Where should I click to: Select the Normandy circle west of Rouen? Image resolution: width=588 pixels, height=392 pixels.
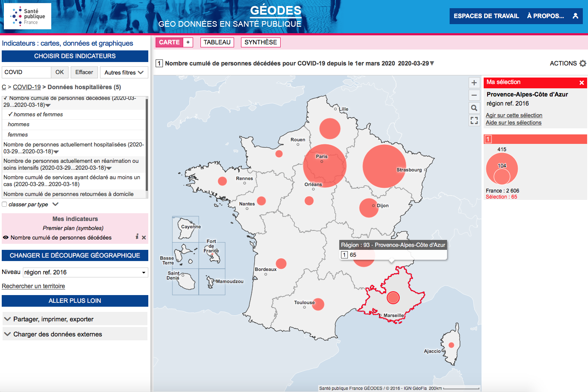pos(279,154)
